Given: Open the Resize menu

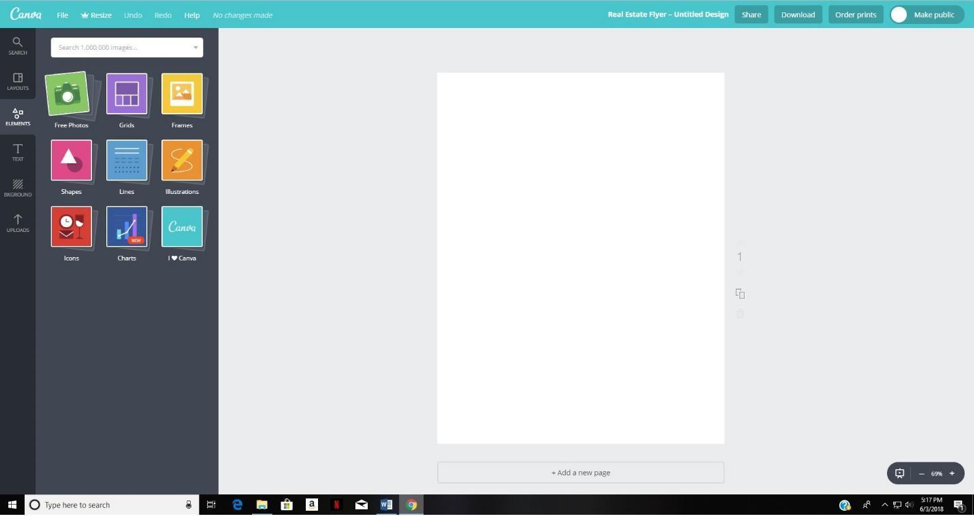Looking at the screenshot, I should (96, 15).
